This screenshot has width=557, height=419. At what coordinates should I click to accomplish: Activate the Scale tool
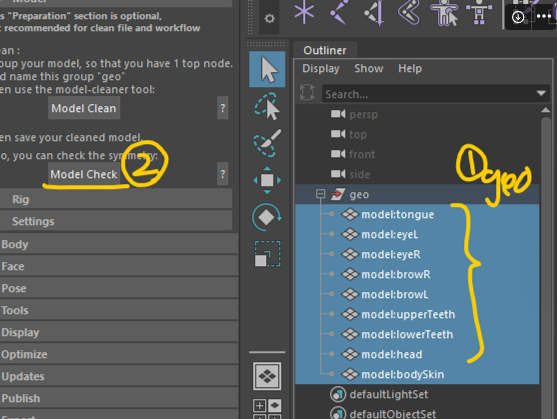(267, 254)
